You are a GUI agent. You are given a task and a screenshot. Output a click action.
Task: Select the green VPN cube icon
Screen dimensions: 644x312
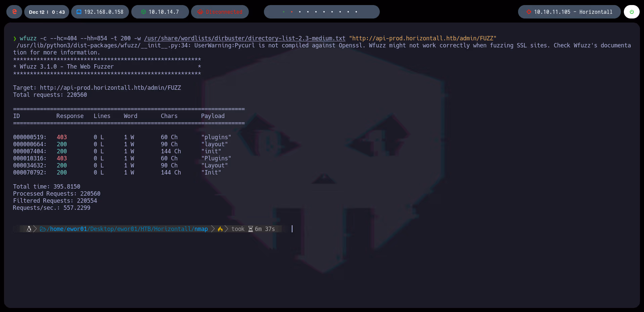[144, 12]
